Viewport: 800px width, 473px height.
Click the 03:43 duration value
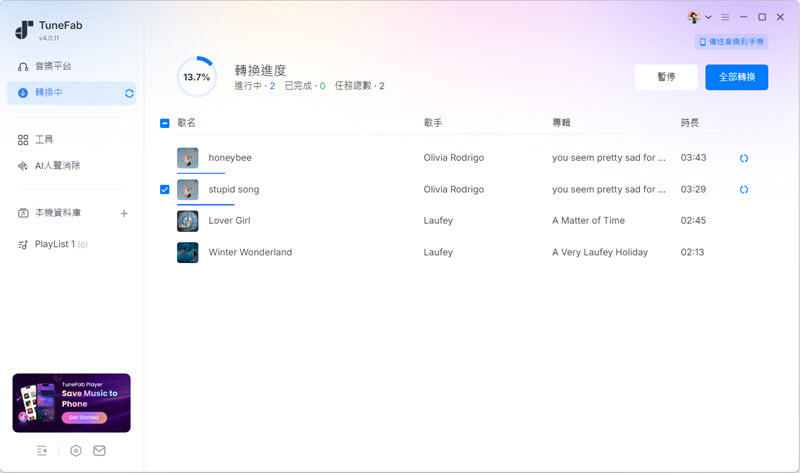point(693,158)
